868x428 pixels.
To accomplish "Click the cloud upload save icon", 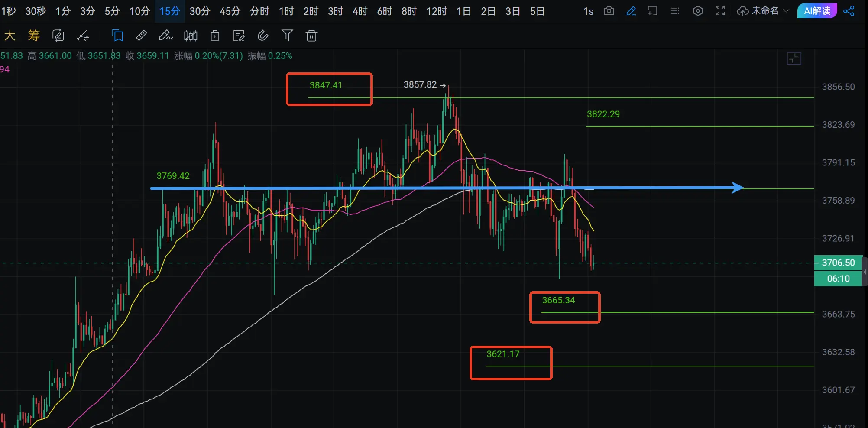I will 742,11.
